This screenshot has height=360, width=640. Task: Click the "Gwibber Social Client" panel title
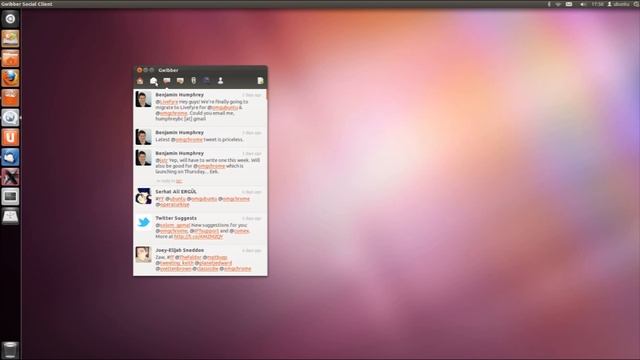click(27, 4)
